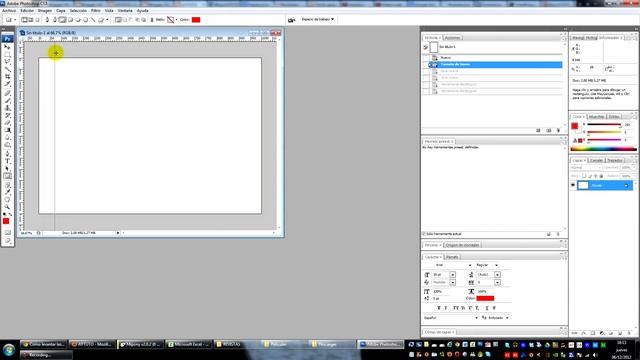This screenshot has height=360, width=640.
Task: Select the Rectangular Marquee tool
Action: (7, 54)
